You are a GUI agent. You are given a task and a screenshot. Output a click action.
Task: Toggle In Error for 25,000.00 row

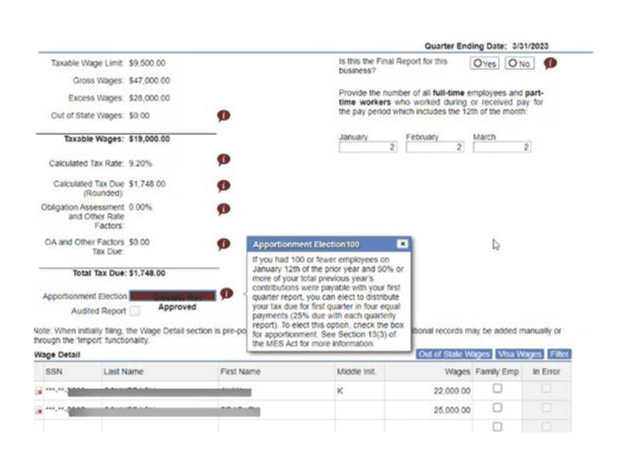click(546, 407)
